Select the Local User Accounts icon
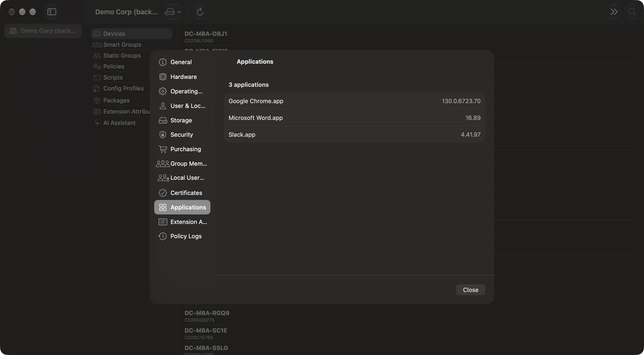Image resolution: width=644 pixels, height=355 pixels. (x=163, y=178)
